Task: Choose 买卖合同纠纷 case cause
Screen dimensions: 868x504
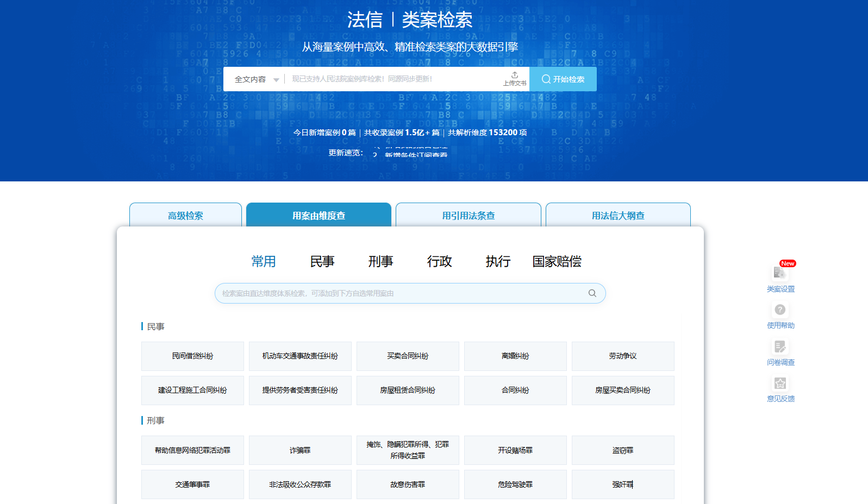Action: [408, 356]
